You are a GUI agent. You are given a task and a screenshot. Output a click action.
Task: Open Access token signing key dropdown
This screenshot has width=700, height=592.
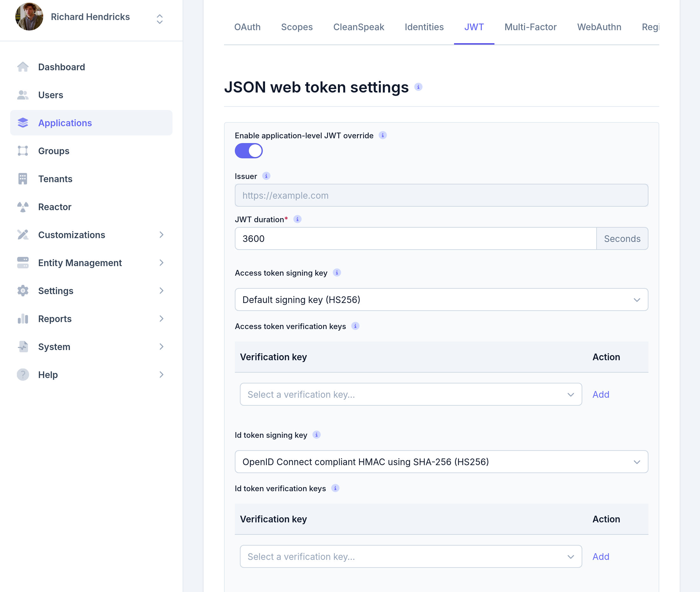441,299
